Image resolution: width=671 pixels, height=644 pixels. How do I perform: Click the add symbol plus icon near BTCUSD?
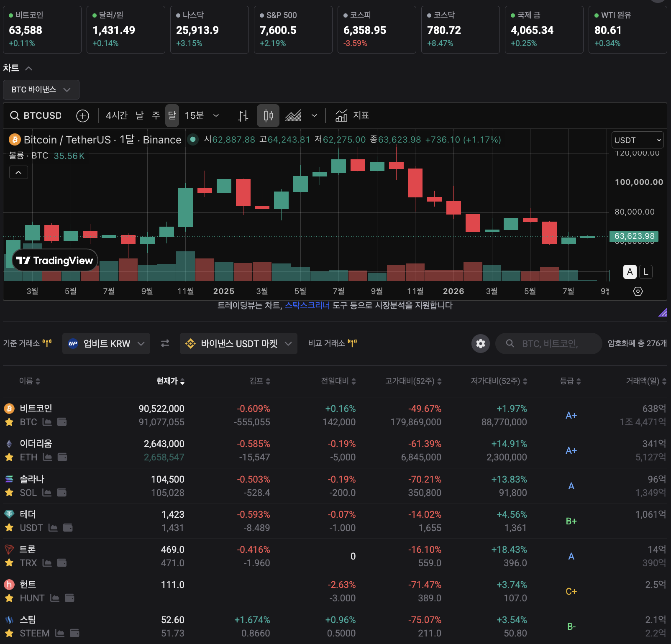pos(82,116)
